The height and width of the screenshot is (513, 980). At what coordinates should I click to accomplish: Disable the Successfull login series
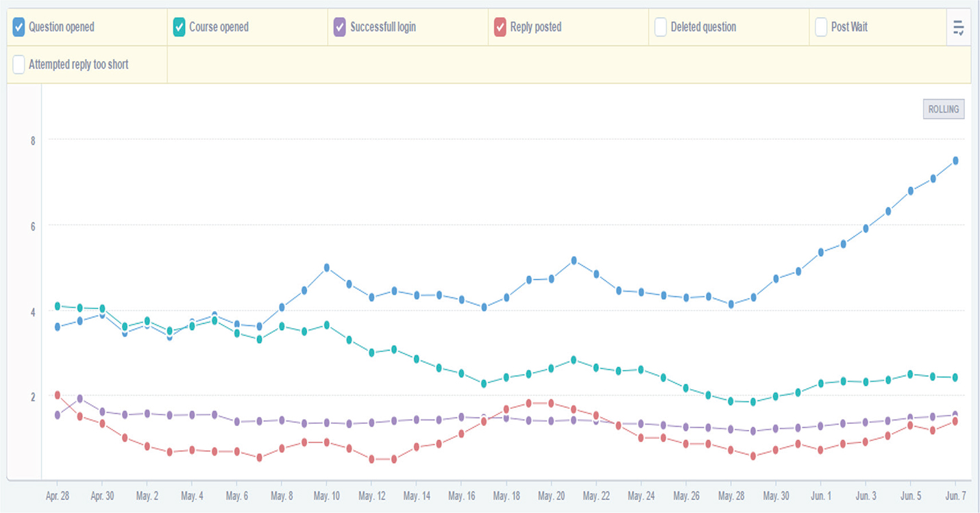point(339,27)
